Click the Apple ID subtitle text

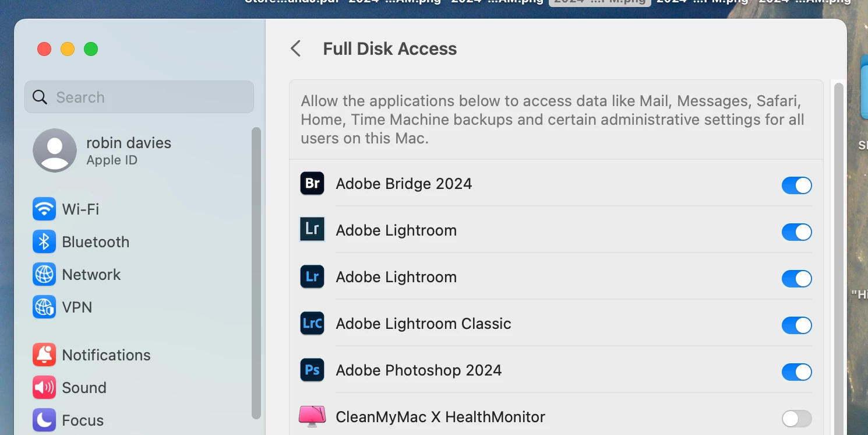[x=112, y=160]
